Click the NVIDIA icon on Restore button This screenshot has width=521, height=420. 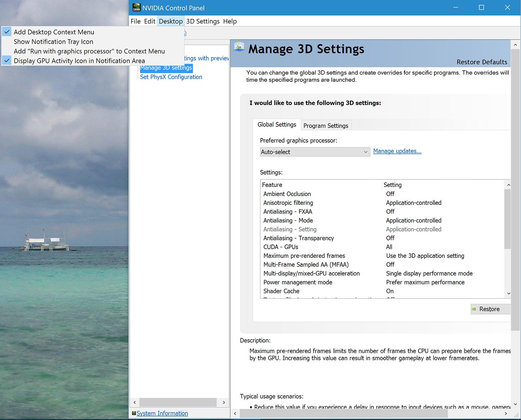474,309
